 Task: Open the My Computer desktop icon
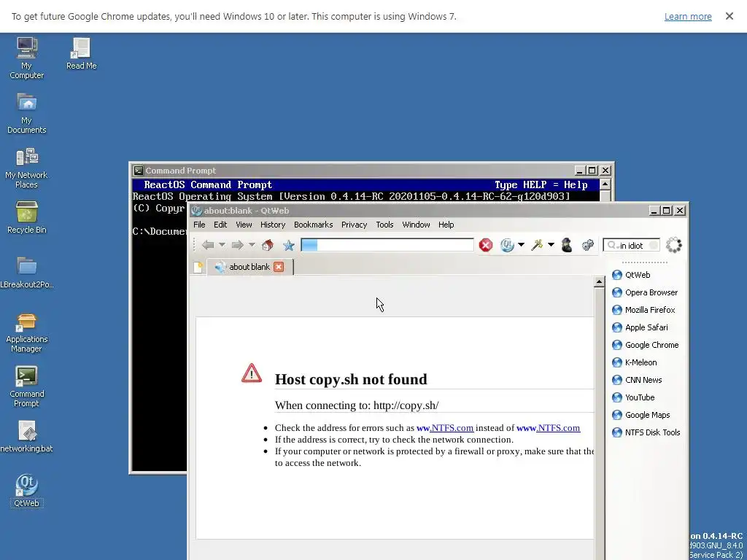(27, 58)
